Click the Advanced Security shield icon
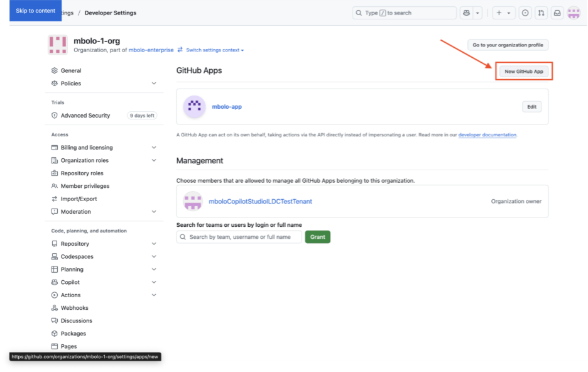This screenshot has height=372, width=588. tap(53, 116)
